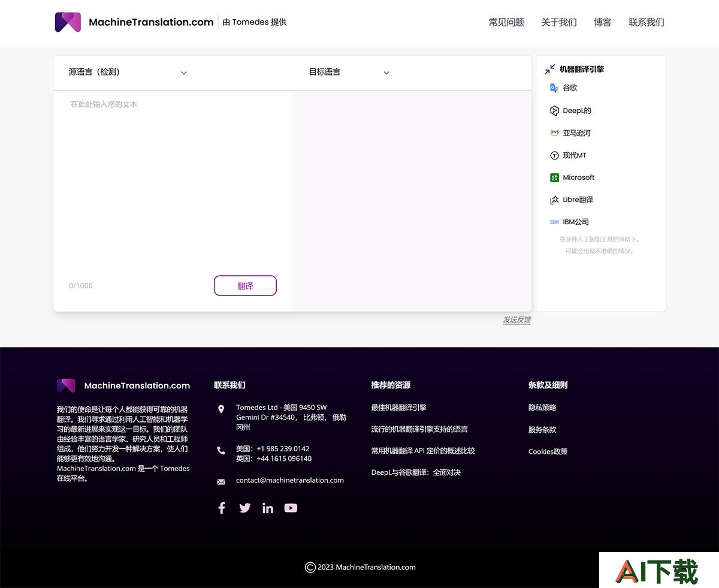719x588 pixels.
Task: Click the email envelope icon in footer
Action: (x=221, y=482)
